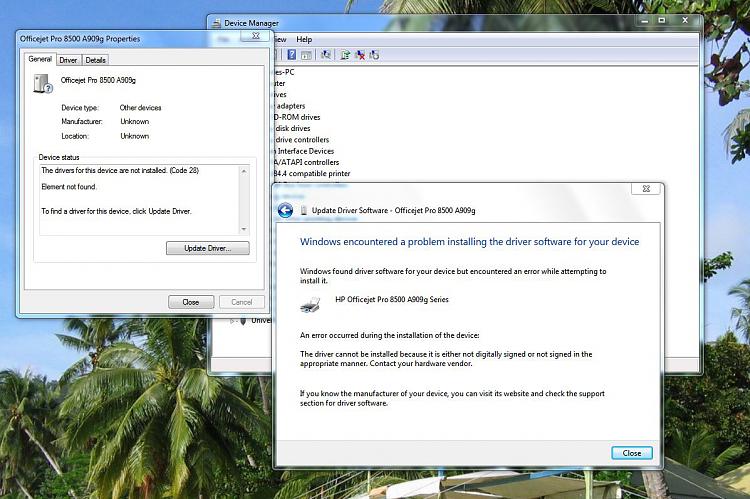750x499 pixels.
Task: Click 'An error occurred during the installation of the device:'
Action: [x=389, y=335]
